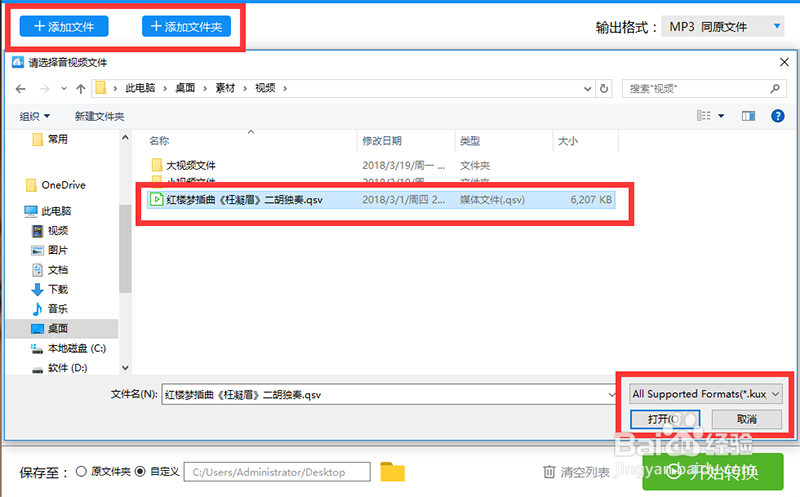Open 软件 (D:) in the sidebar
This screenshot has height=497, width=800.
point(67,367)
